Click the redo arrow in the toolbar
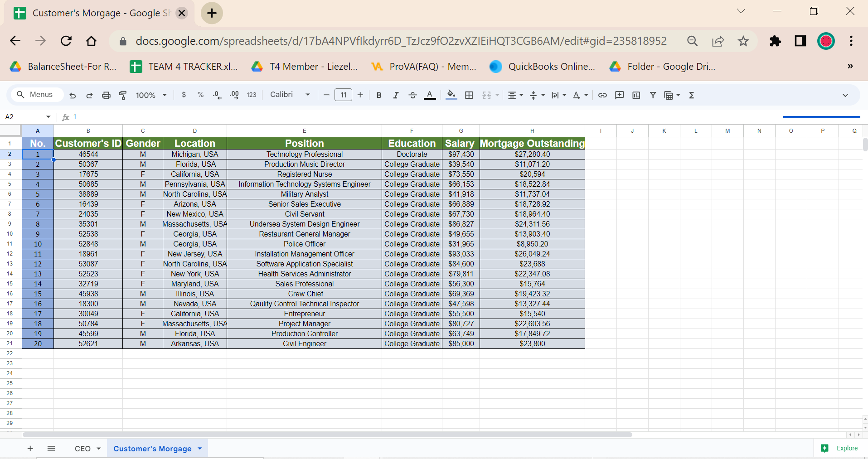Viewport: 868px width, 459px height. coord(89,95)
